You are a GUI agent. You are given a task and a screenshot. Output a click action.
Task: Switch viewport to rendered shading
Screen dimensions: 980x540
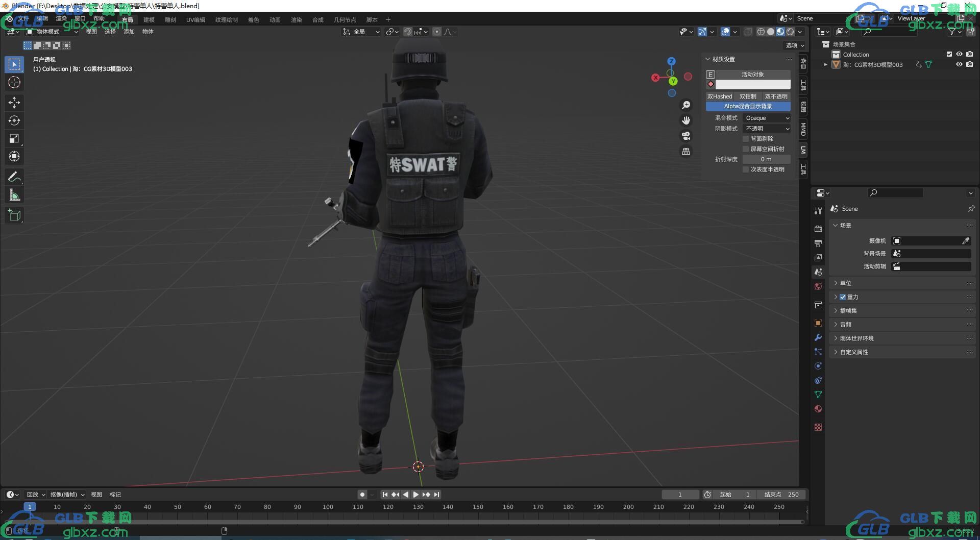[x=790, y=32]
